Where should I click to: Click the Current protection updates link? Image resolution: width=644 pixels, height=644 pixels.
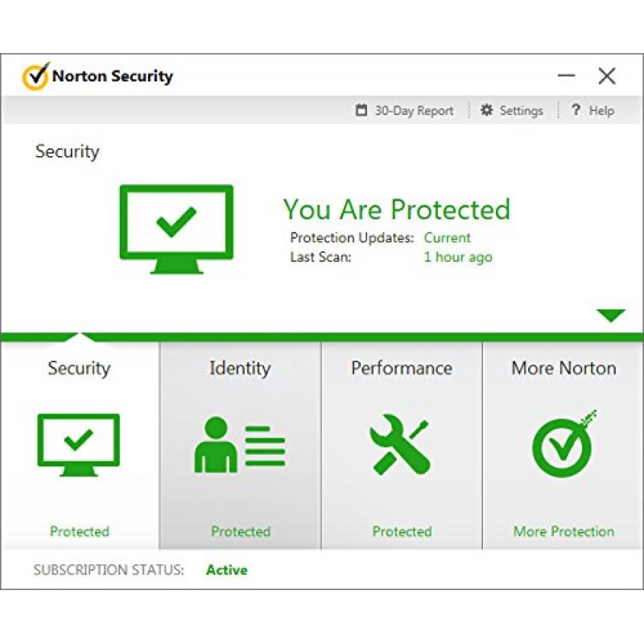pyautogui.click(x=447, y=237)
